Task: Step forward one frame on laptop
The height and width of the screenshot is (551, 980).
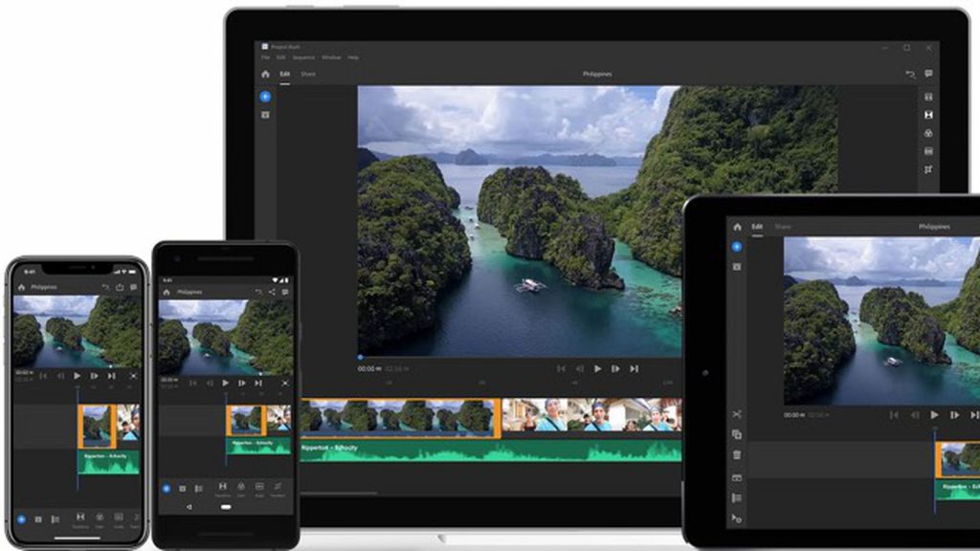Action: (x=615, y=368)
